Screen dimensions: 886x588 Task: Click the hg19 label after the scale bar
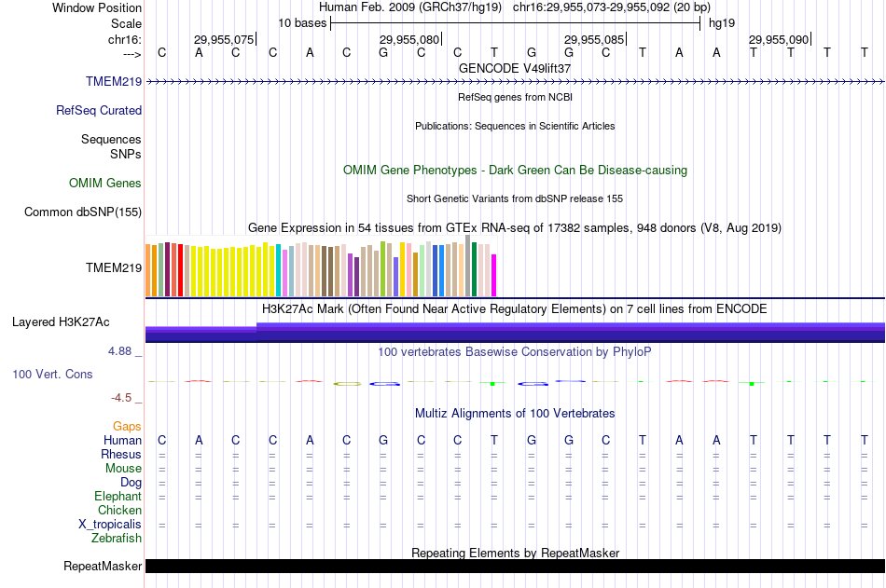(x=722, y=23)
